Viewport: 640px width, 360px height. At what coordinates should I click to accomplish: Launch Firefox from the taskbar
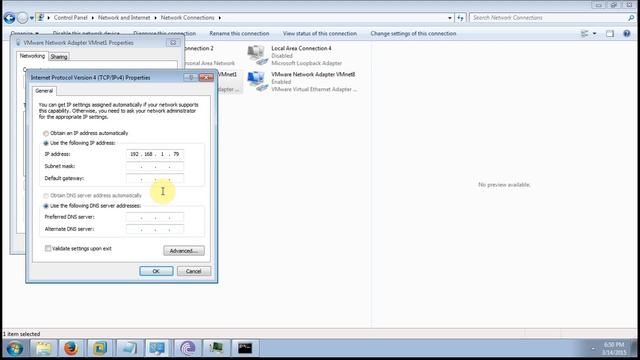(x=71, y=348)
